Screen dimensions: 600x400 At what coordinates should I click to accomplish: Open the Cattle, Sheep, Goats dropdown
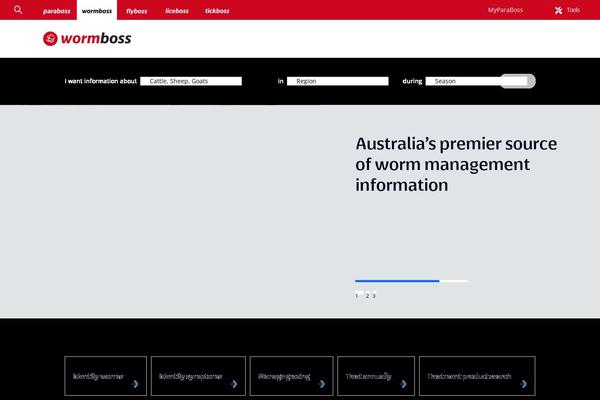pos(191,81)
